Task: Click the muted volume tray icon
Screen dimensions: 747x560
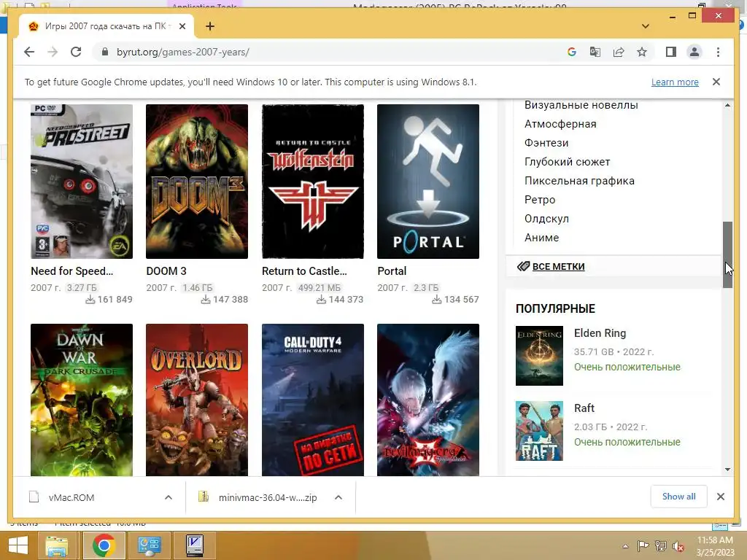Action: [x=678, y=545]
